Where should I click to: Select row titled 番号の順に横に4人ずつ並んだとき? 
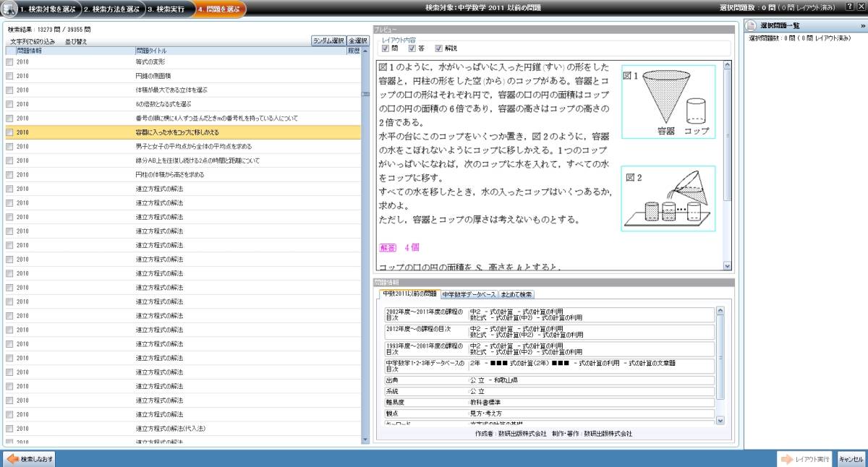pyautogui.click(x=183, y=119)
